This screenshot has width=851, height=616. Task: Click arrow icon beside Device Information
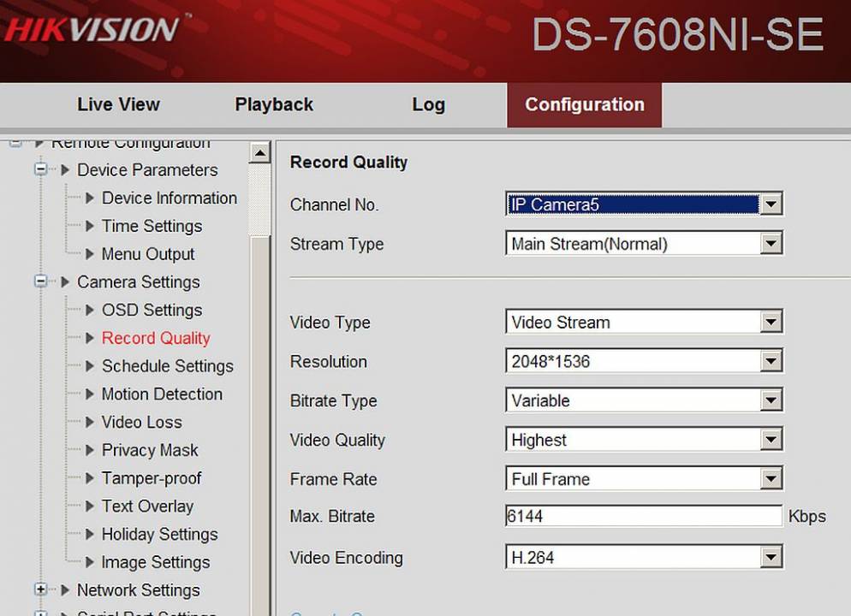[x=90, y=198]
